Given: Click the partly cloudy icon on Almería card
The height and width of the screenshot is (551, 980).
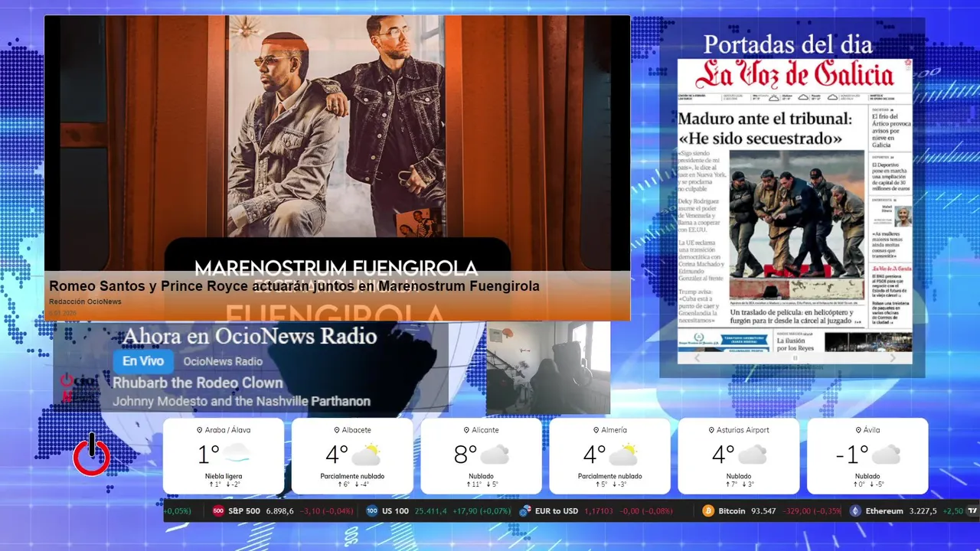Looking at the screenshot, I should pyautogui.click(x=623, y=455).
